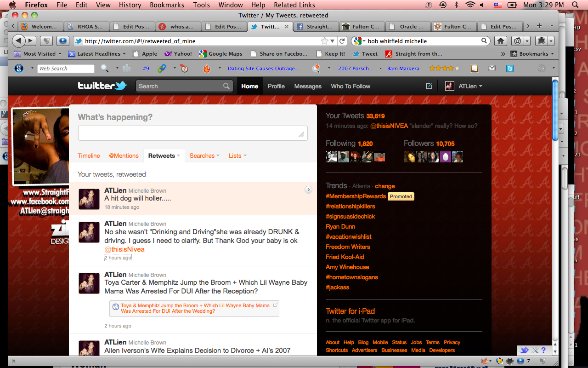Open the mail envelope toolbar icon
Screen dimensions: 588x368
tap(492, 69)
